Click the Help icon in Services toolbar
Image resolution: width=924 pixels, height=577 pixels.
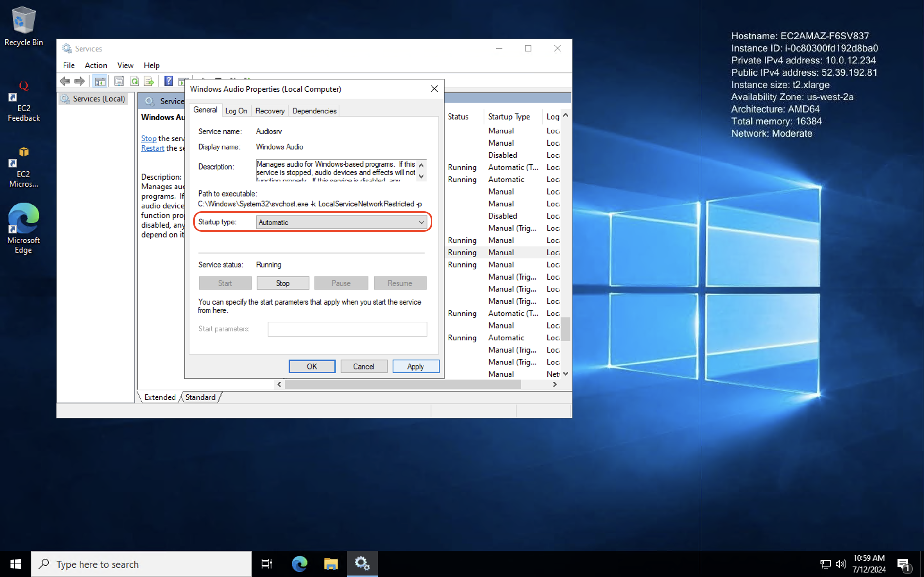click(168, 80)
